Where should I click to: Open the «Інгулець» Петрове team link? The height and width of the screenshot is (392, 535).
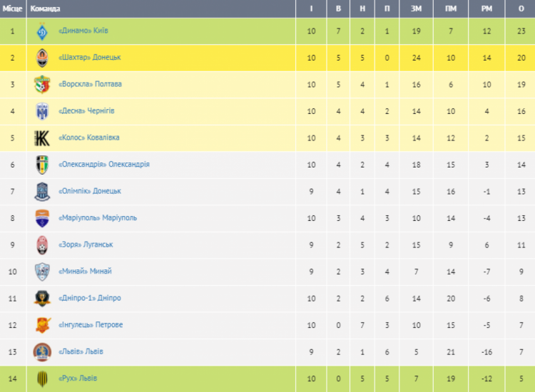click(x=91, y=325)
